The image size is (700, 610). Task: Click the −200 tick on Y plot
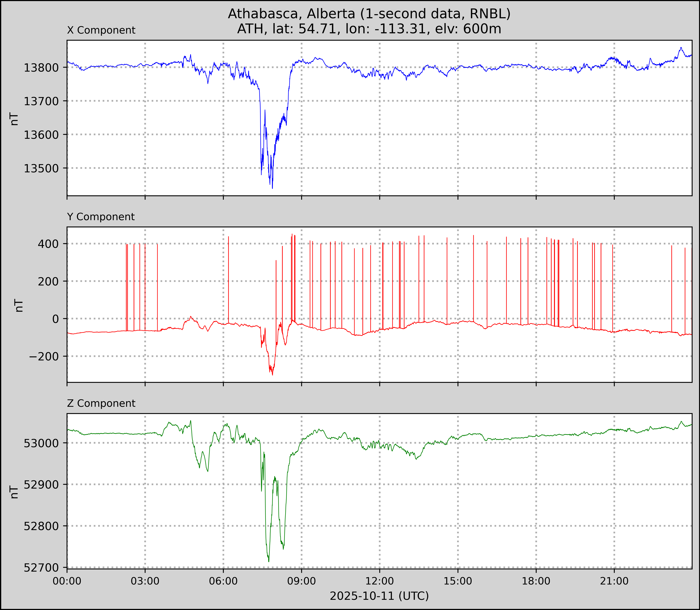[44, 356]
